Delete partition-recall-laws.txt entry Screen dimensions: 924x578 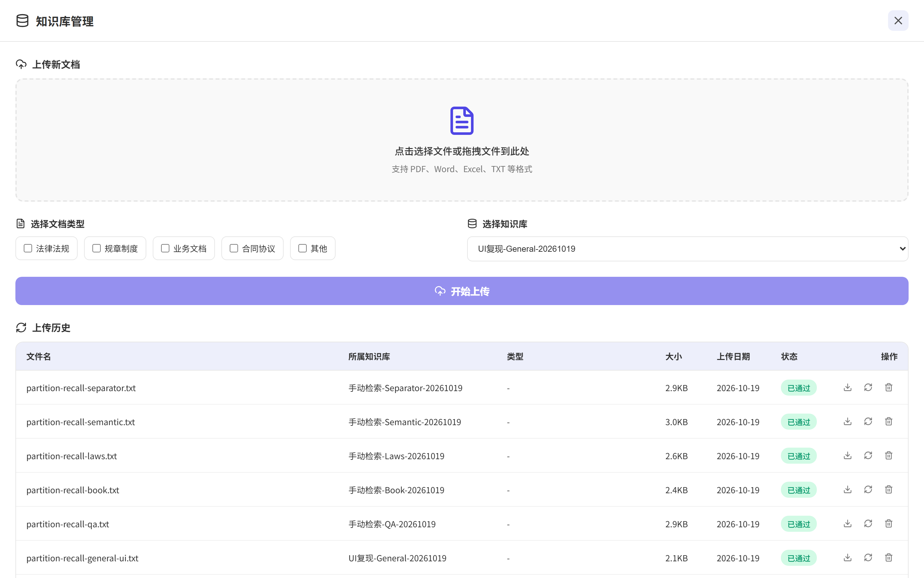click(889, 456)
